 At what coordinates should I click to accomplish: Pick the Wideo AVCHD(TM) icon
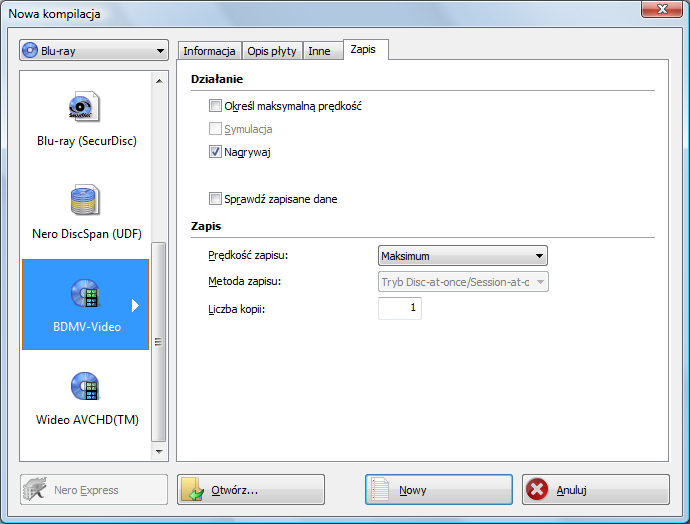click(x=85, y=386)
